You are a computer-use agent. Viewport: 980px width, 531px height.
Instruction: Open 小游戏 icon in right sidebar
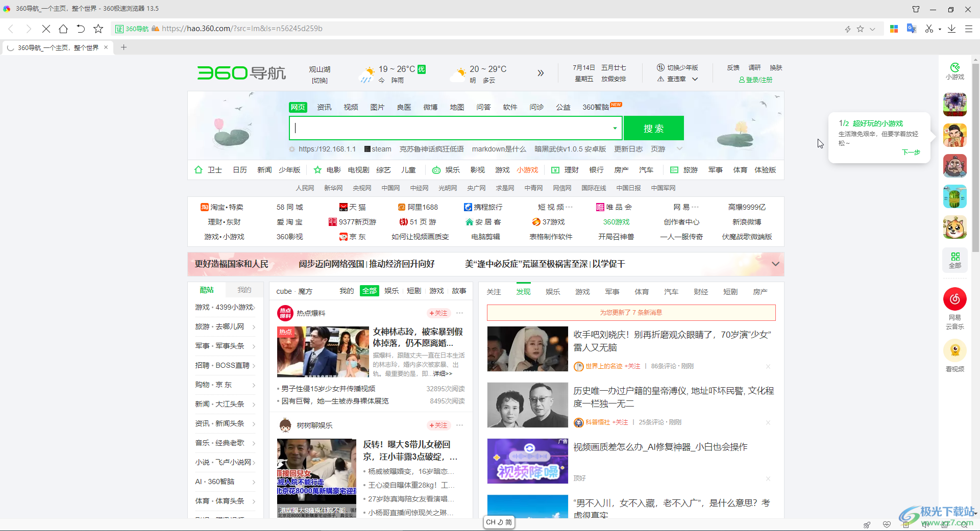pyautogui.click(x=955, y=71)
